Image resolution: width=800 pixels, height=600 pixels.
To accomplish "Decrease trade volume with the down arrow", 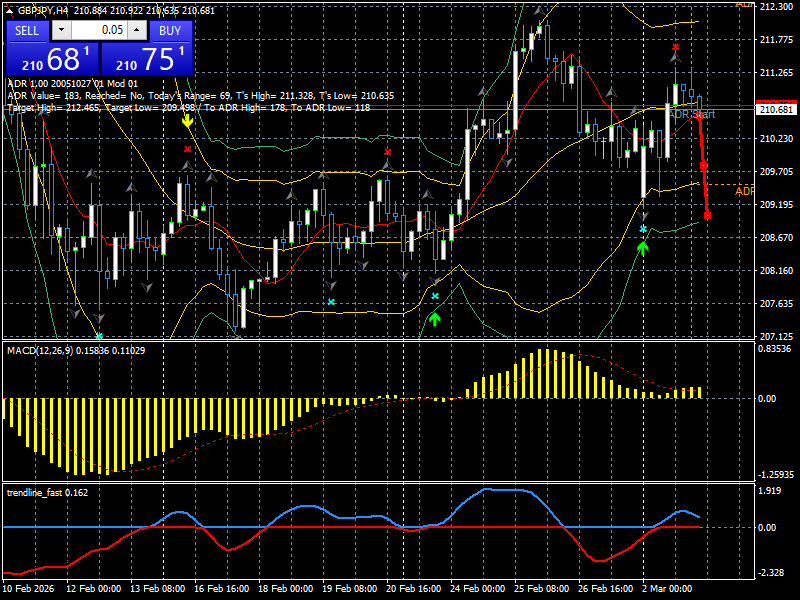I will coord(62,30).
